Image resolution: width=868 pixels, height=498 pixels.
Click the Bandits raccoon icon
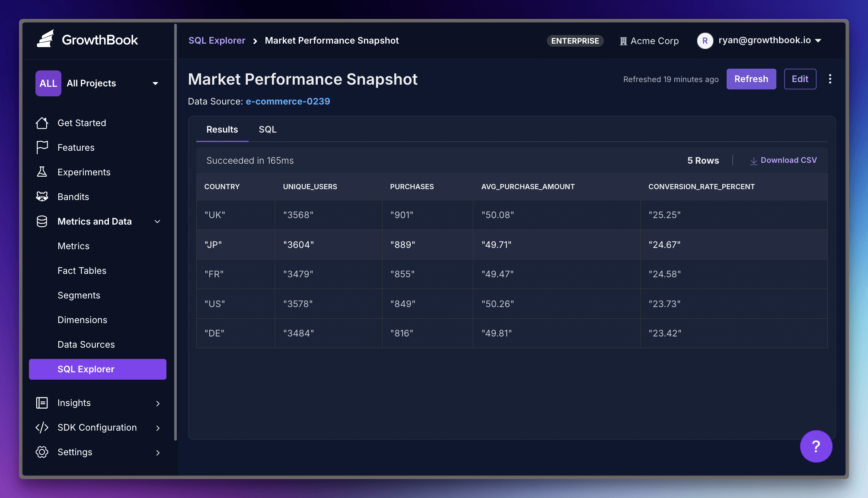[x=42, y=197]
